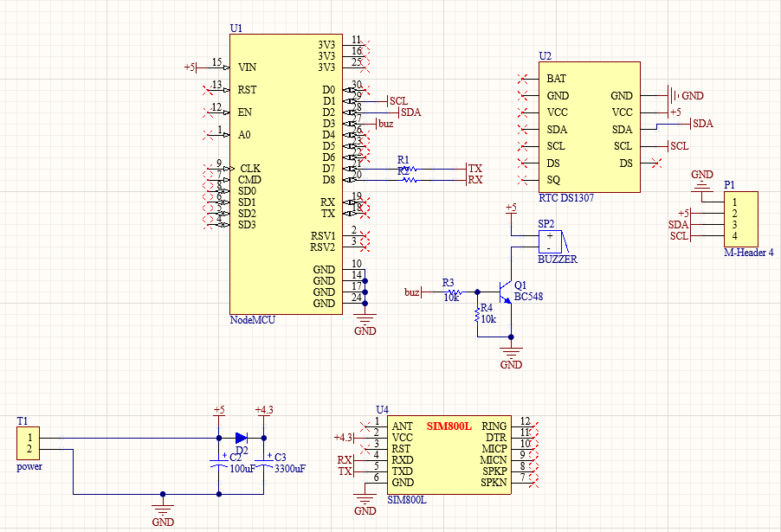The height and width of the screenshot is (532, 781).
Task: Click TX net label after R1
Action: coord(474,169)
